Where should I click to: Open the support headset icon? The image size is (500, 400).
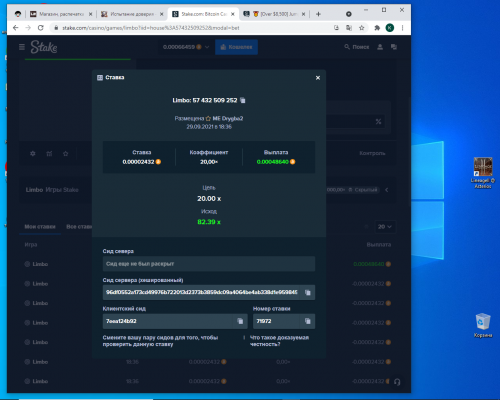pos(397,382)
